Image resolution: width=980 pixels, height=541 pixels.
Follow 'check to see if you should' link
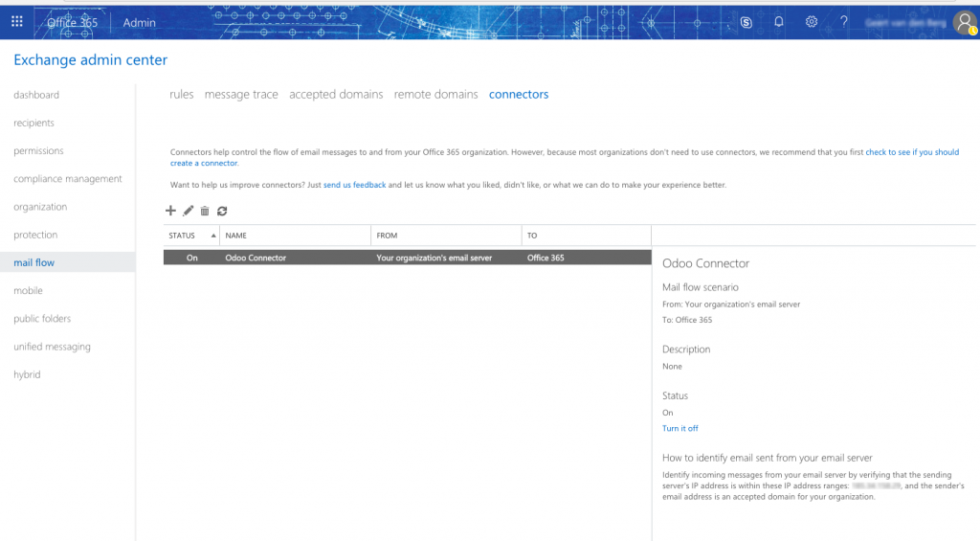(912, 152)
